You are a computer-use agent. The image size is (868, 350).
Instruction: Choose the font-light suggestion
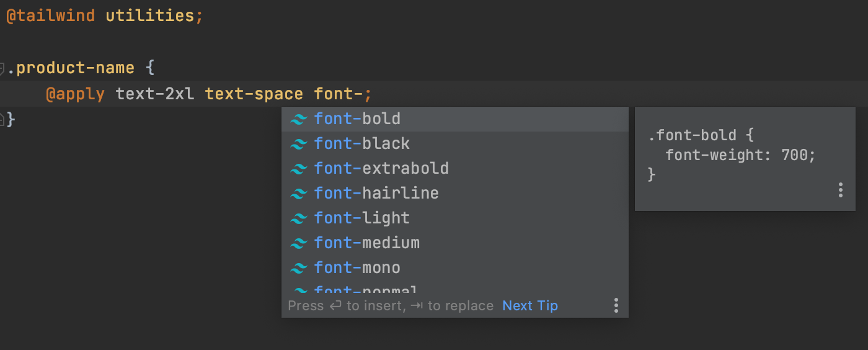tap(362, 218)
